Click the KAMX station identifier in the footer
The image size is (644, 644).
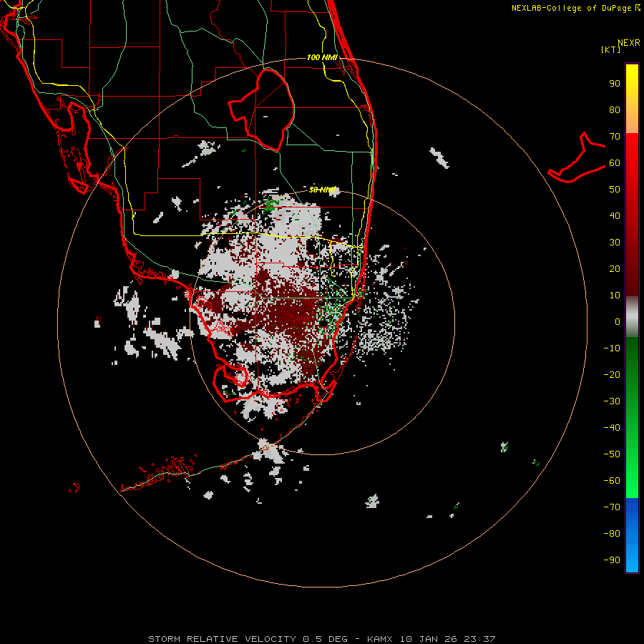381,639
